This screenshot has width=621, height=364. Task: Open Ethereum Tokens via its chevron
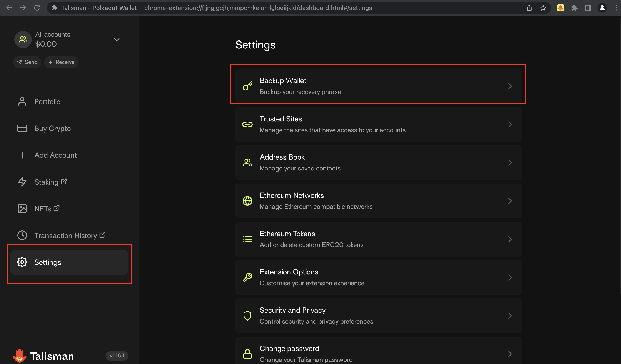[510, 239]
